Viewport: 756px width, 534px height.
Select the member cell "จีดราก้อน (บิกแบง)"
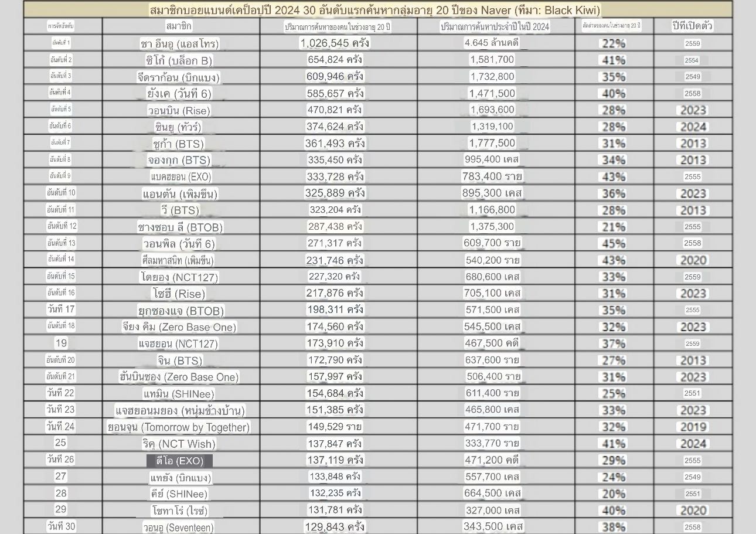pos(178,77)
